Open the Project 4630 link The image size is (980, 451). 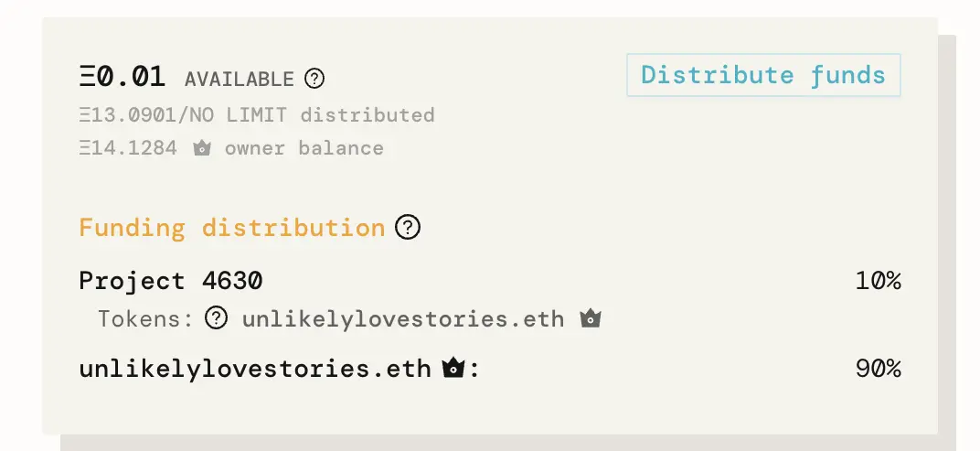[171, 280]
